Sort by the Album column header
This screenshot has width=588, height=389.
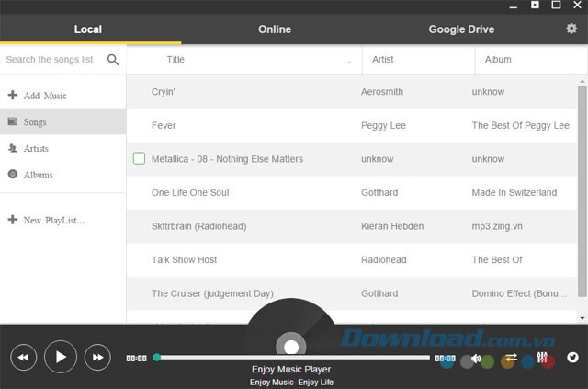(531, 60)
